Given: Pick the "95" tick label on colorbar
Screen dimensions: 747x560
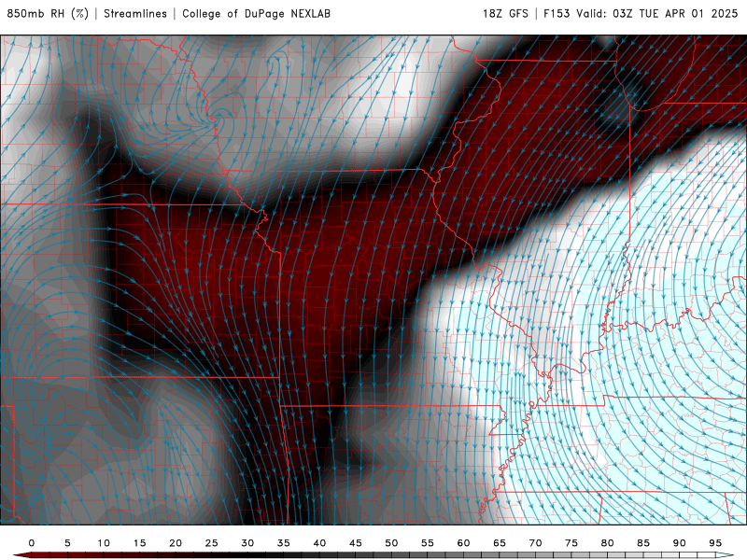Looking at the screenshot, I should click(x=715, y=543).
